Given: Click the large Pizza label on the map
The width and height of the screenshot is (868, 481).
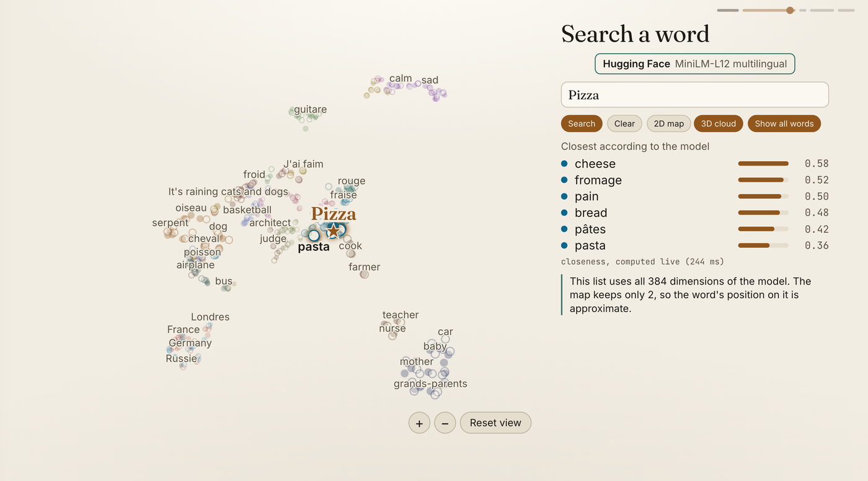Looking at the screenshot, I should [334, 214].
